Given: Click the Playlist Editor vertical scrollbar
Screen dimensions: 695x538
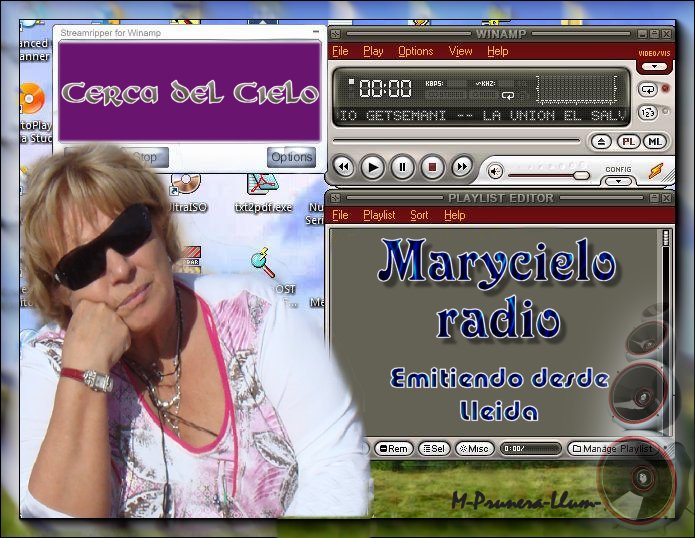Looking at the screenshot, I should [665, 332].
